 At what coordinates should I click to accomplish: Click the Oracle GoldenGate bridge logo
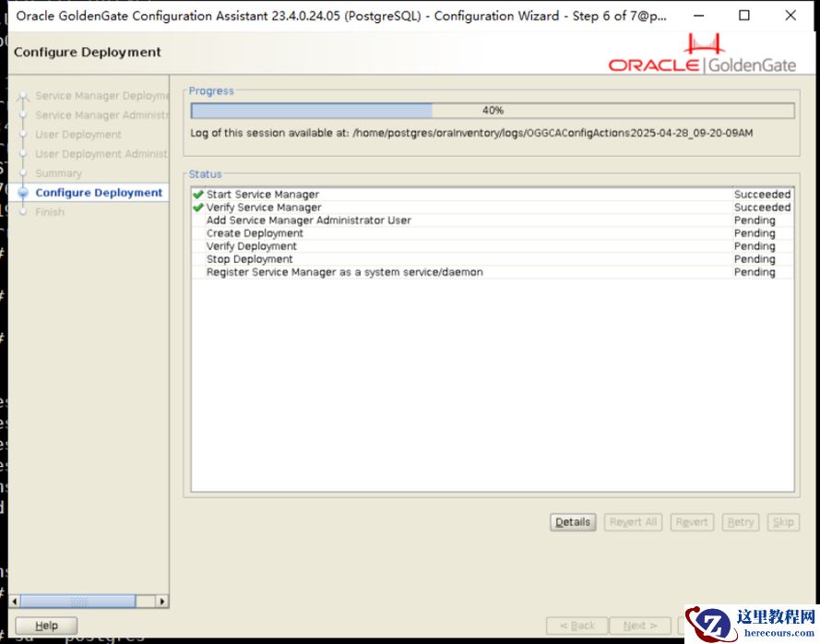[705, 44]
